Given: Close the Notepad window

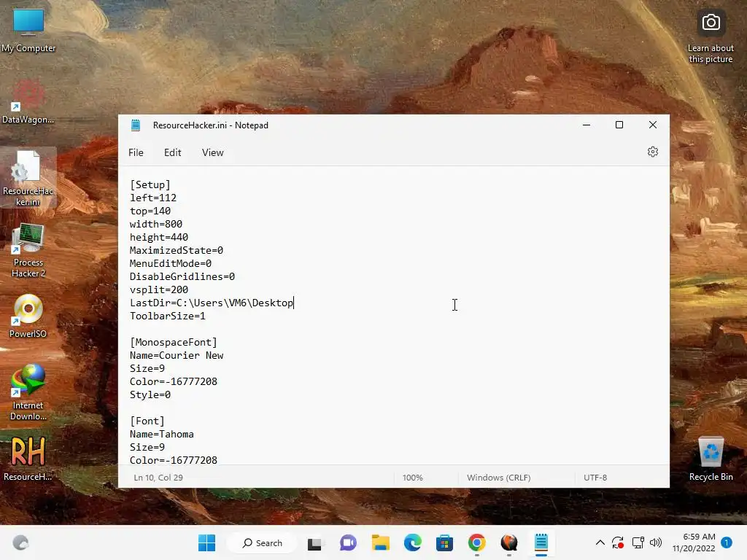Looking at the screenshot, I should click(653, 125).
